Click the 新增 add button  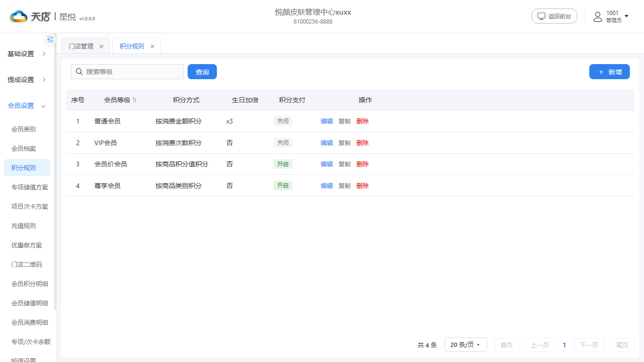pyautogui.click(x=610, y=72)
